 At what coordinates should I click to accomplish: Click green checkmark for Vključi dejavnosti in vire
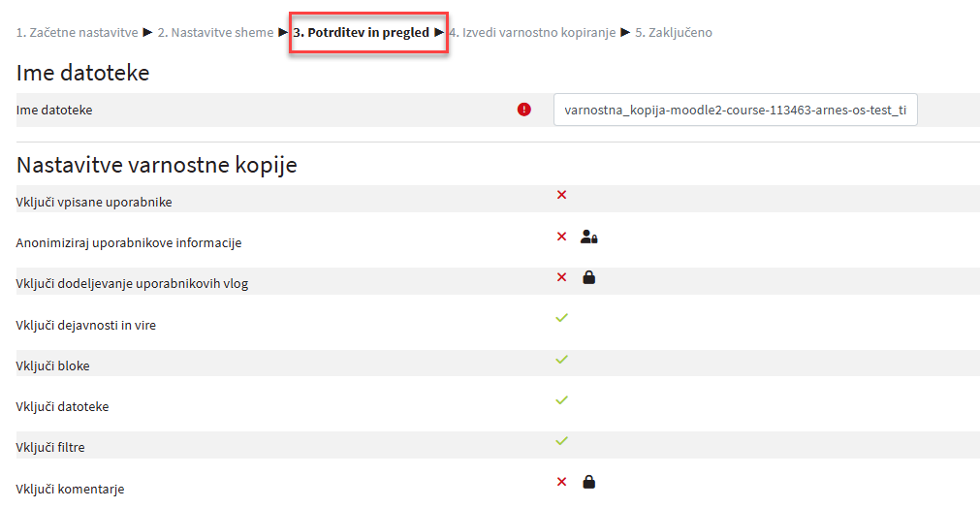561,318
